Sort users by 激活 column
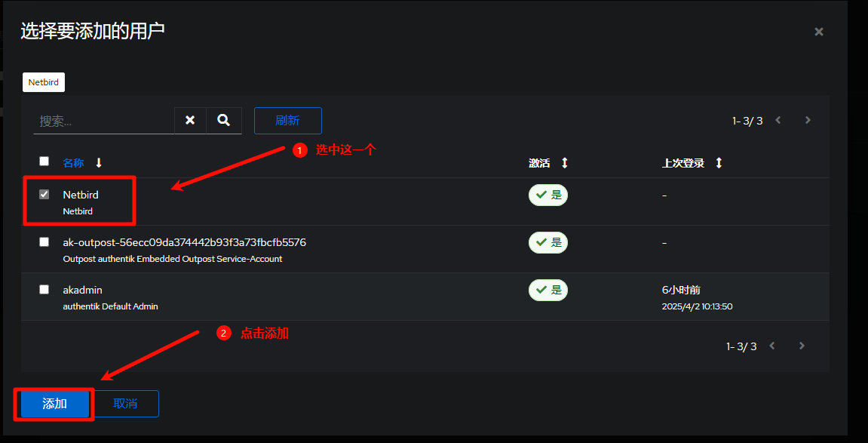The width and height of the screenshot is (868, 443). (x=564, y=163)
